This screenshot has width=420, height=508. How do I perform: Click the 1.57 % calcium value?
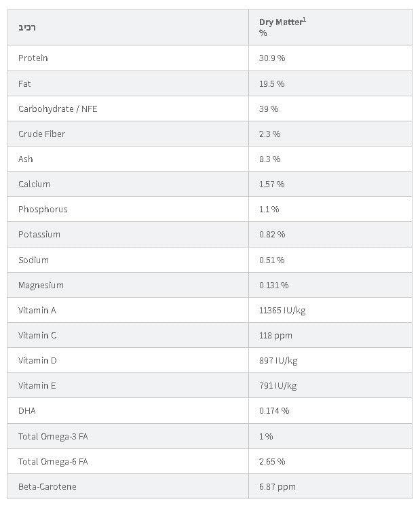(x=271, y=184)
